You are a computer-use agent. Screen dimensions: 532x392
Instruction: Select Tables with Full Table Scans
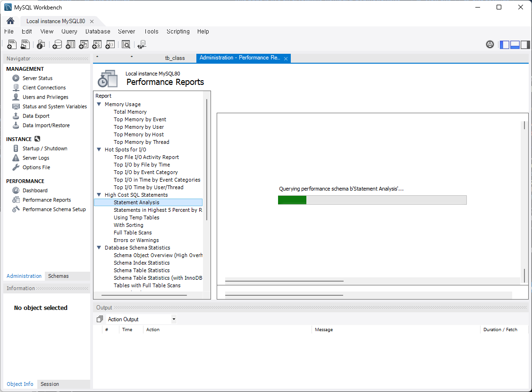click(147, 285)
